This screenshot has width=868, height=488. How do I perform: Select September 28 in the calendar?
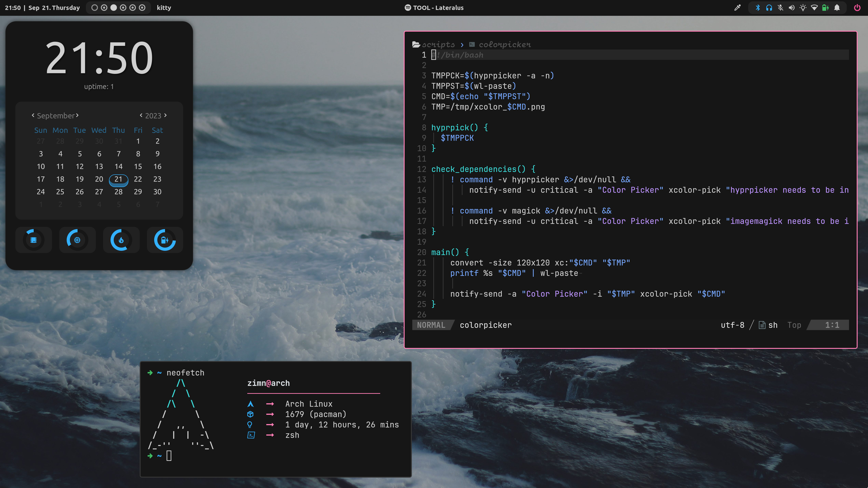[x=118, y=192]
